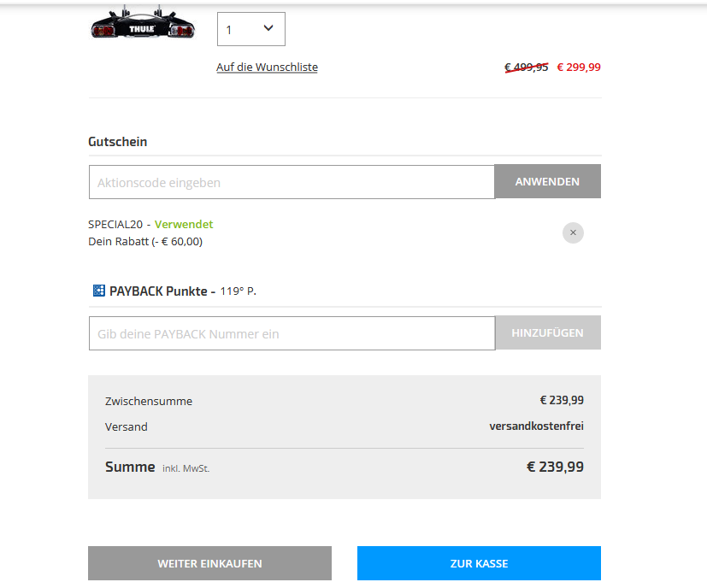This screenshot has width=707, height=588.
Task: Click into the PAYBACK Nummer input field
Action: [292, 333]
